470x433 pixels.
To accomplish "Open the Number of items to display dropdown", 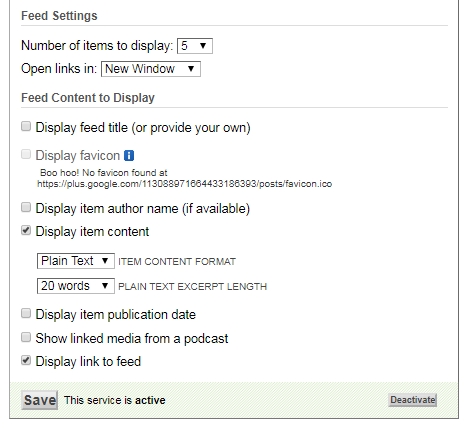I will (x=195, y=46).
